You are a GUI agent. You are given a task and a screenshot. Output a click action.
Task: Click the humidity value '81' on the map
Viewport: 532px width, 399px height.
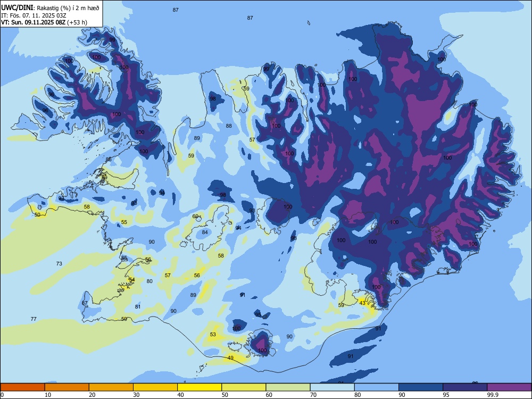tap(137, 306)
